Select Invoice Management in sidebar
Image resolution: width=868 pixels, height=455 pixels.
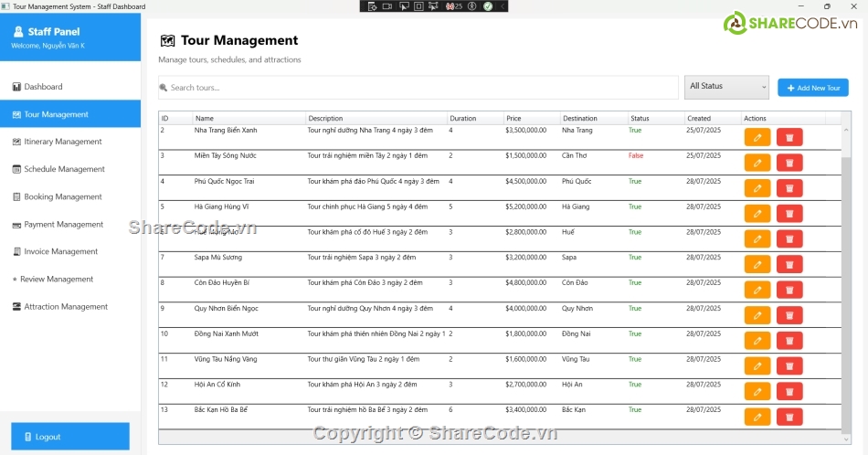tap(60, 251)
